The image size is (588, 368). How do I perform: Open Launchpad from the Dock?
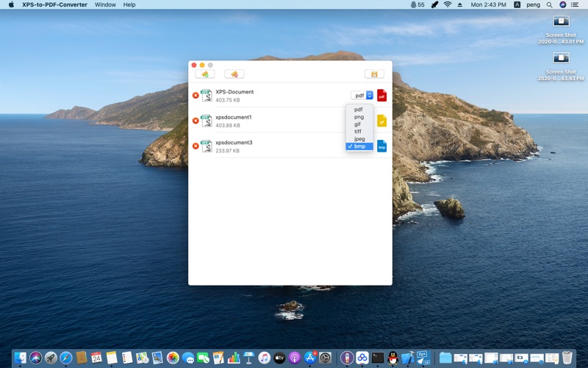(51, 358)
